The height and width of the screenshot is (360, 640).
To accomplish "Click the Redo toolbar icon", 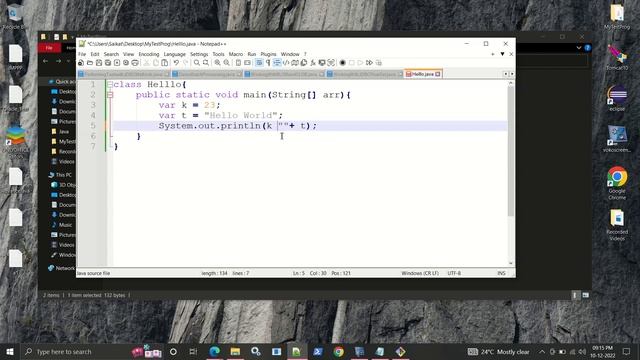I will point(186,63).
